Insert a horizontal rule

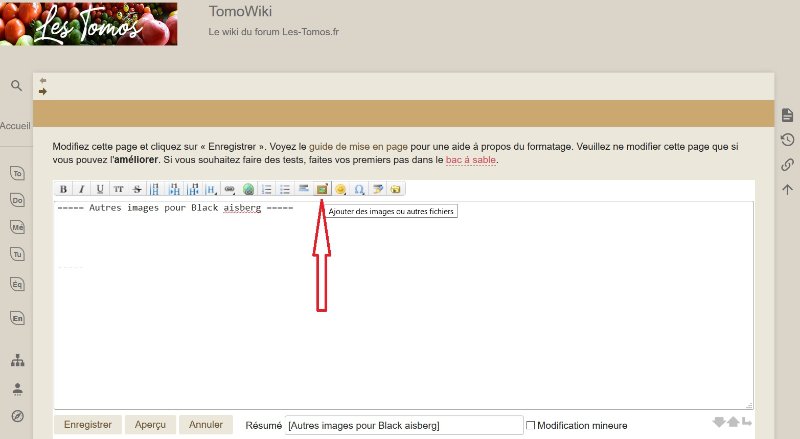point(303,189)
